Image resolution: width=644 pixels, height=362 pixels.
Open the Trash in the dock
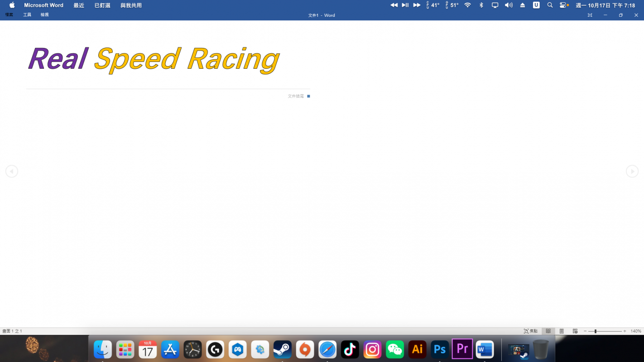pos(540,349)
